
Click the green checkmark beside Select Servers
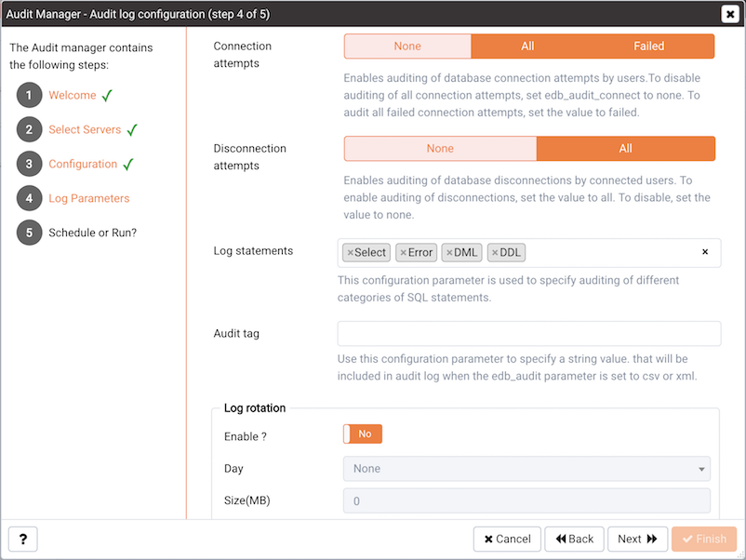point(132,129)
